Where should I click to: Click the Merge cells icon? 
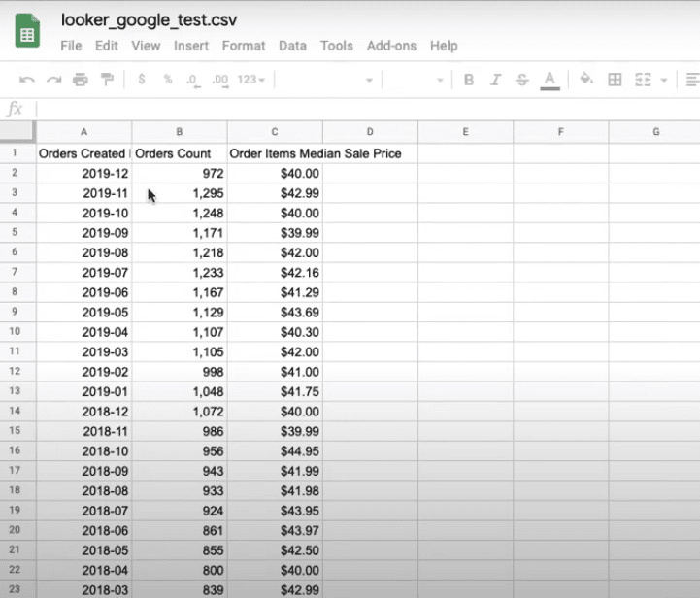coord(643,80)
